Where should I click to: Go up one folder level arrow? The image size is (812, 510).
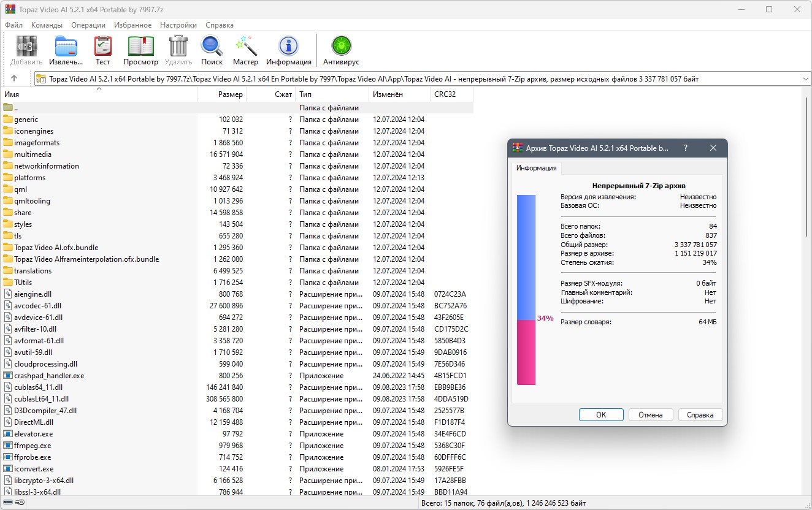coord(14,78)
